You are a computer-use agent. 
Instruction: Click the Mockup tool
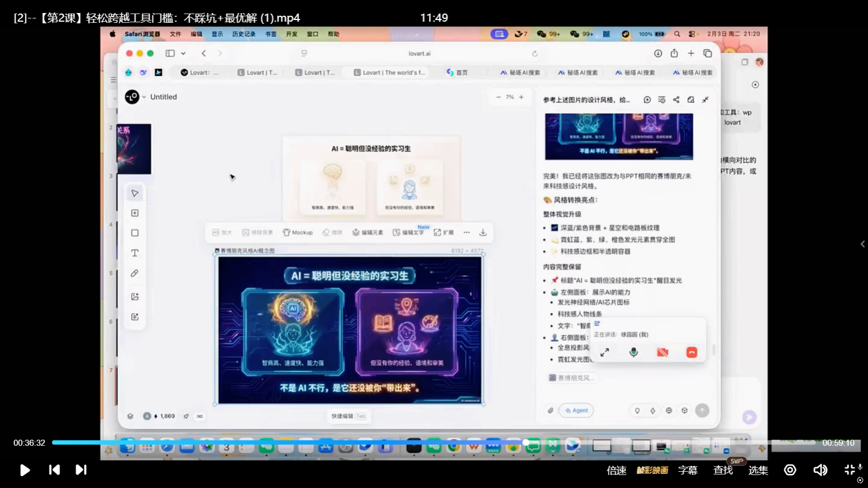tap(297, 232)
